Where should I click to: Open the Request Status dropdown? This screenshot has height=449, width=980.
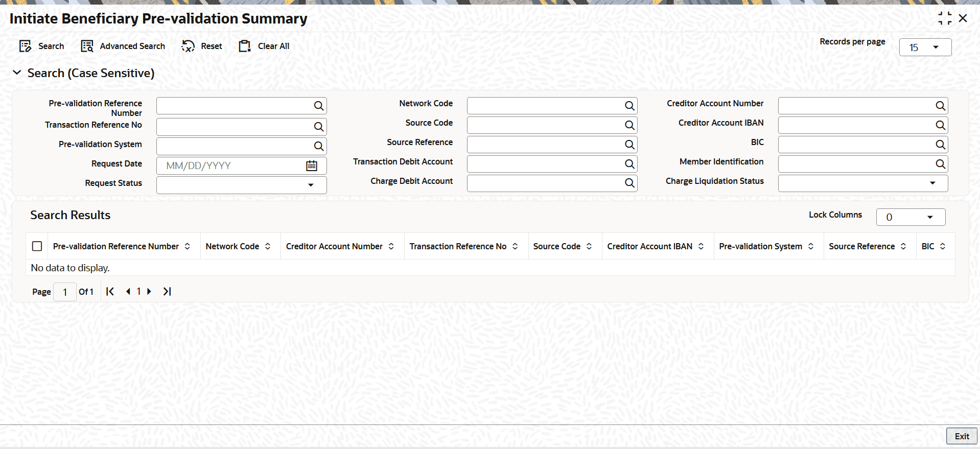point(242,185)
